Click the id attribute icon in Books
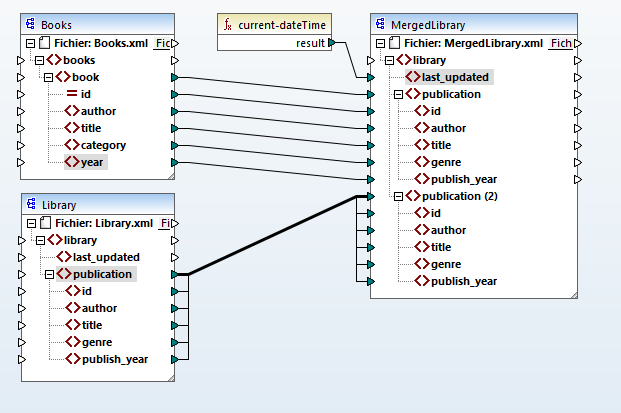 pyautogui.click(x=71, y=94)
